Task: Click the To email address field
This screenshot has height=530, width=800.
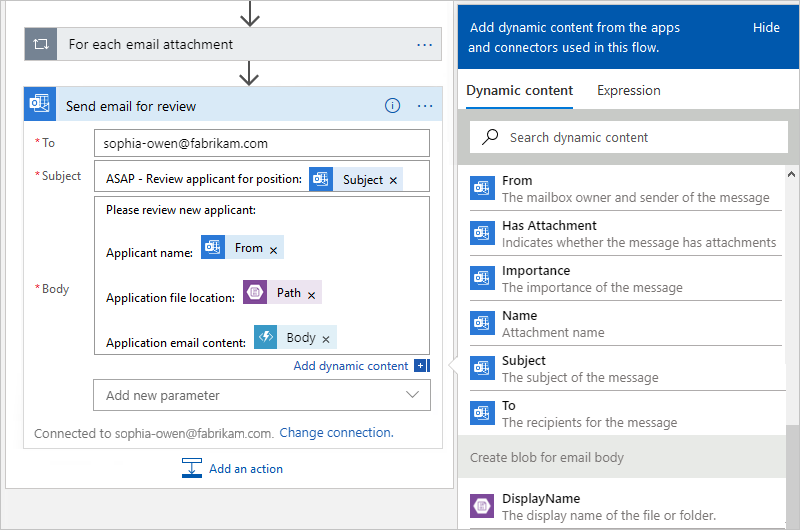Action: tap(261, 143)
